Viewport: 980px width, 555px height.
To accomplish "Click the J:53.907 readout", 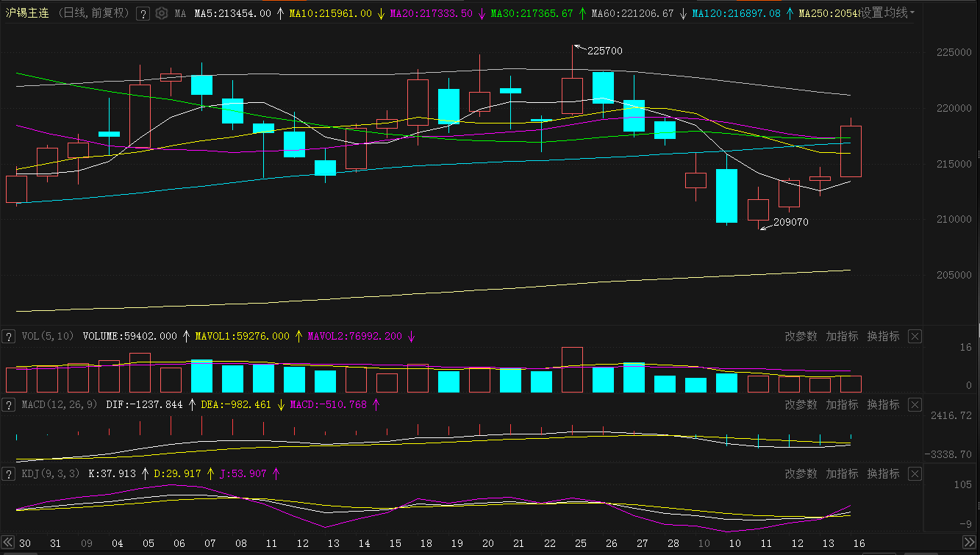I will click(243, 473).
